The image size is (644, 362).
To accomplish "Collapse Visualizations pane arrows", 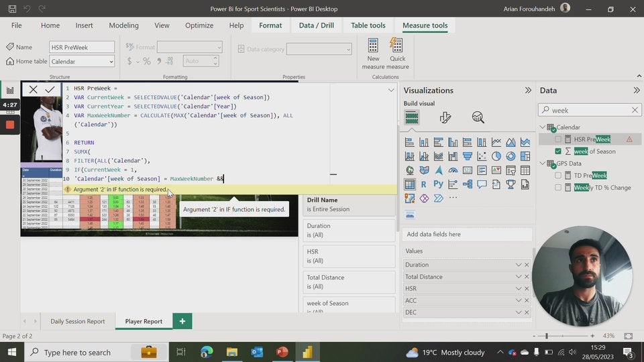I will pyautogui.click(x=528, y=90).
